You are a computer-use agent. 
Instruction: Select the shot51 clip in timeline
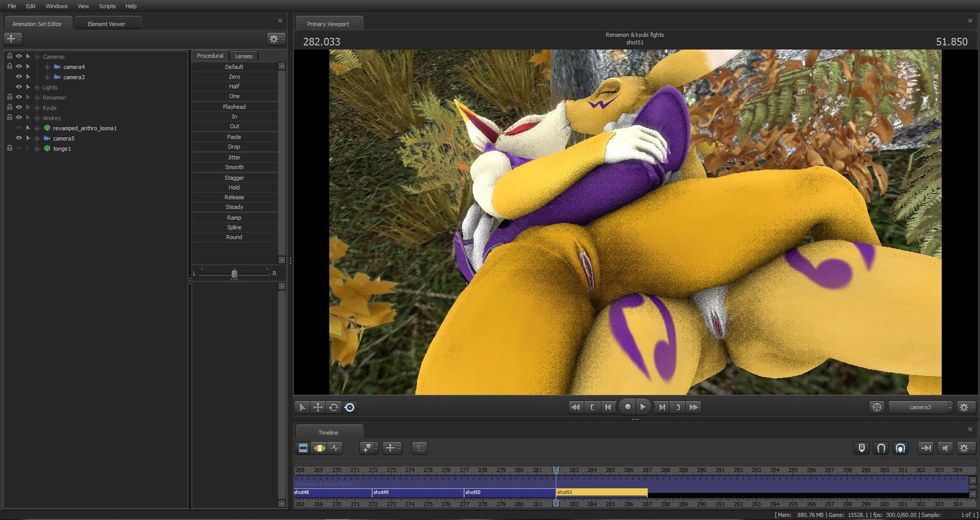pyautogui.click(x=602, y=492)
